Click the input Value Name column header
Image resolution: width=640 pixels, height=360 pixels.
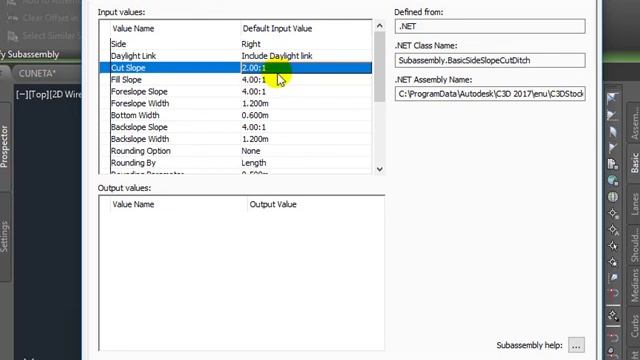click(x=133, y=29)
